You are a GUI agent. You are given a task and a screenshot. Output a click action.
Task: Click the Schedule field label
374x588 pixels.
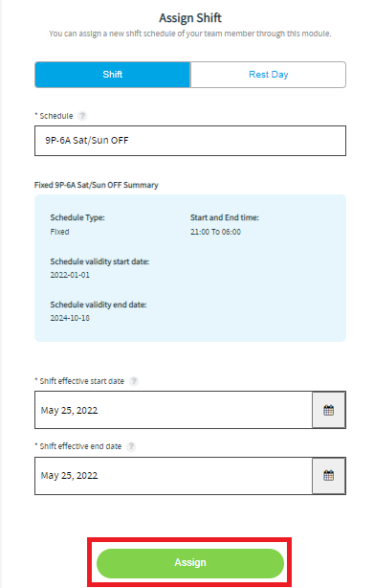pyautogui.click(x=56, y=116)
